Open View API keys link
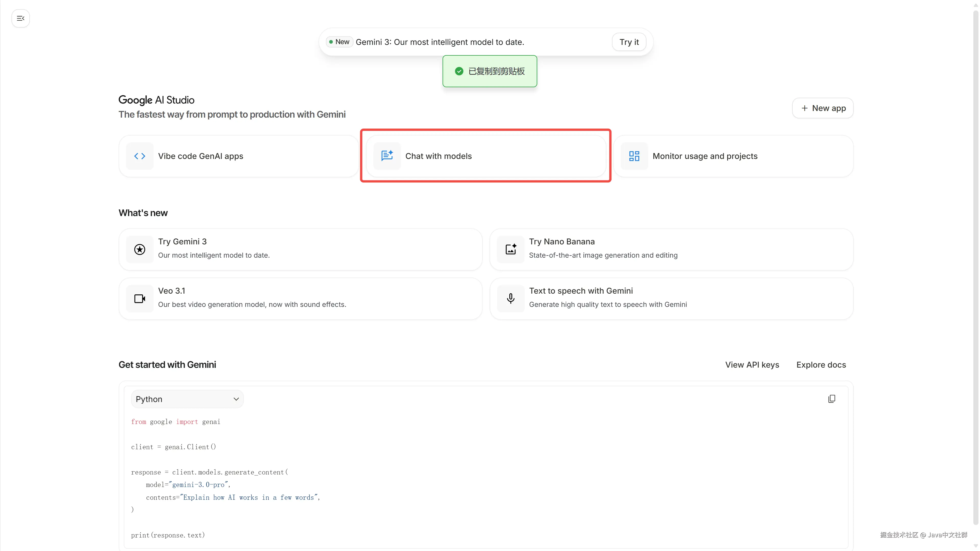This screenshot has height=551, width=980. (752, 365)
